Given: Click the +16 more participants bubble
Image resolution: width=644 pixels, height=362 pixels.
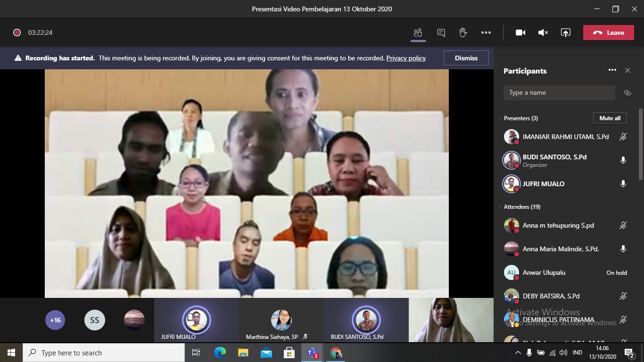Looking at the screenshot, I should point(55,320).
